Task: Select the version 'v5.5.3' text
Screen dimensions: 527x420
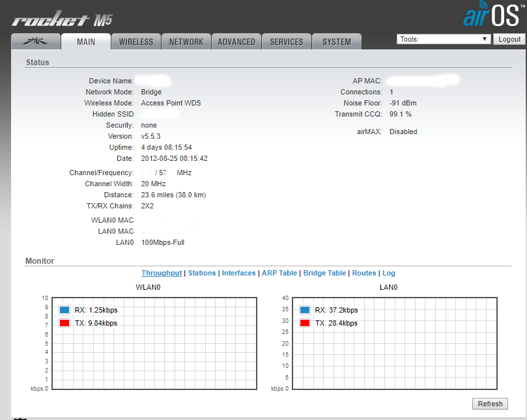Action: pos(150,136)
